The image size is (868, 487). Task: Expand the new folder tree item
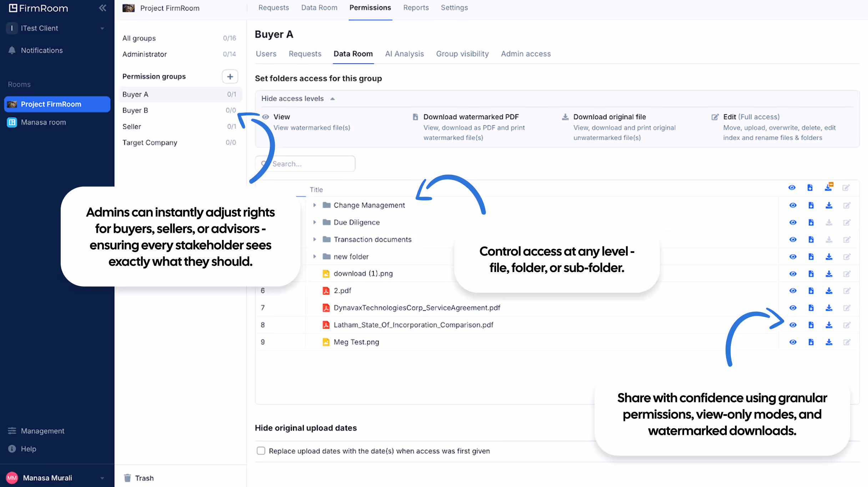(x=314, y=257)
